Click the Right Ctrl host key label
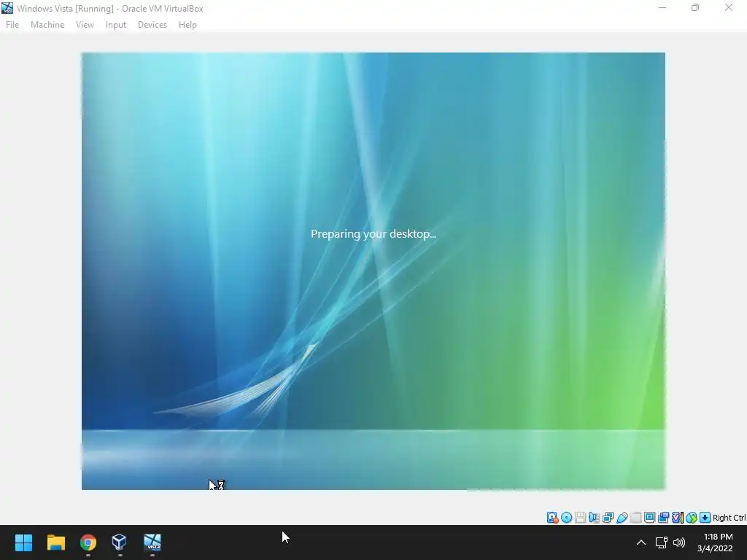The height and width of the screenshot is (560, 747). 729,518
